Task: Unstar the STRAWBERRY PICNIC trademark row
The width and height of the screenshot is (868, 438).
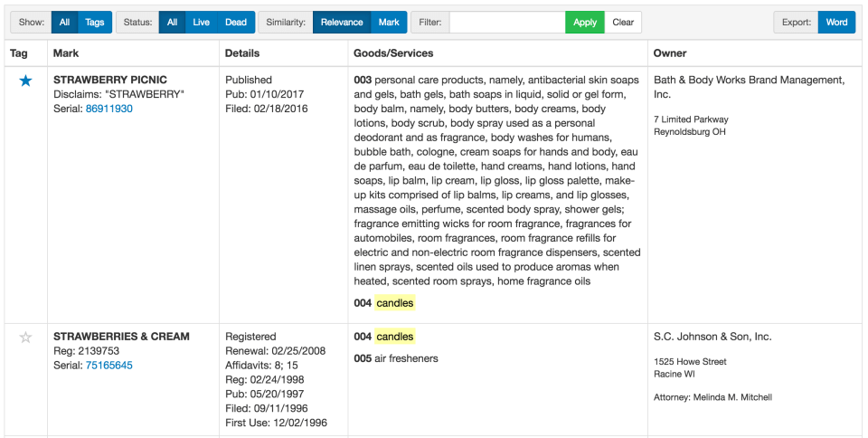Action: [25, 81]
